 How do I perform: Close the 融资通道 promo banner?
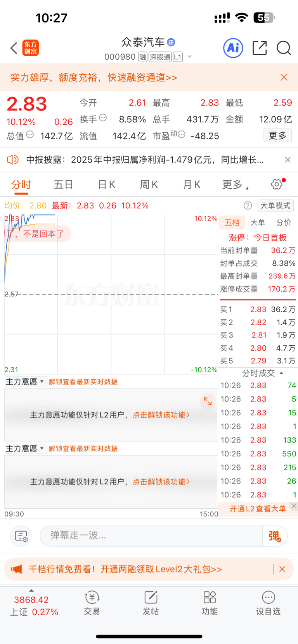point(284,77)
